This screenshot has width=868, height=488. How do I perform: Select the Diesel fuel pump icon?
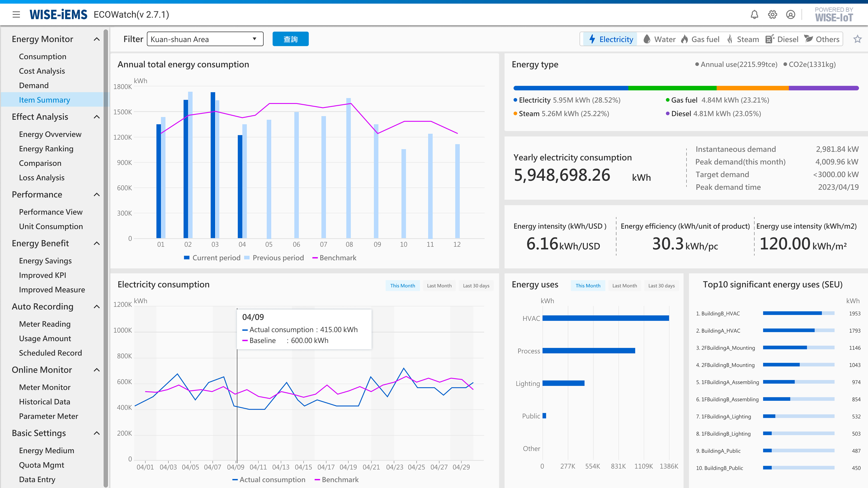(770, 39)
